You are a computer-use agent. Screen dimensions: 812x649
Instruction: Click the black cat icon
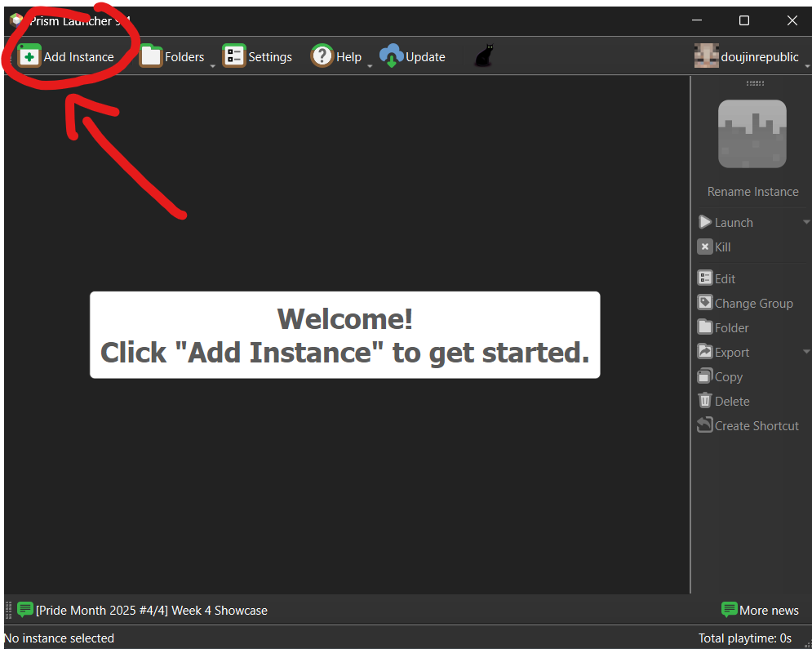click(484, 56)
